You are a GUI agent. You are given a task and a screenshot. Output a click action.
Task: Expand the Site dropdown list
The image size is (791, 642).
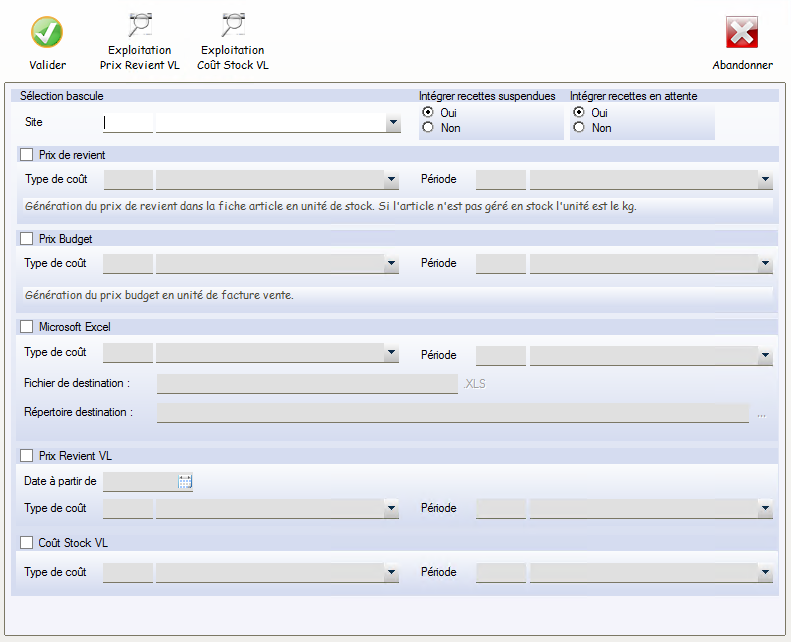tap(393, 123)
